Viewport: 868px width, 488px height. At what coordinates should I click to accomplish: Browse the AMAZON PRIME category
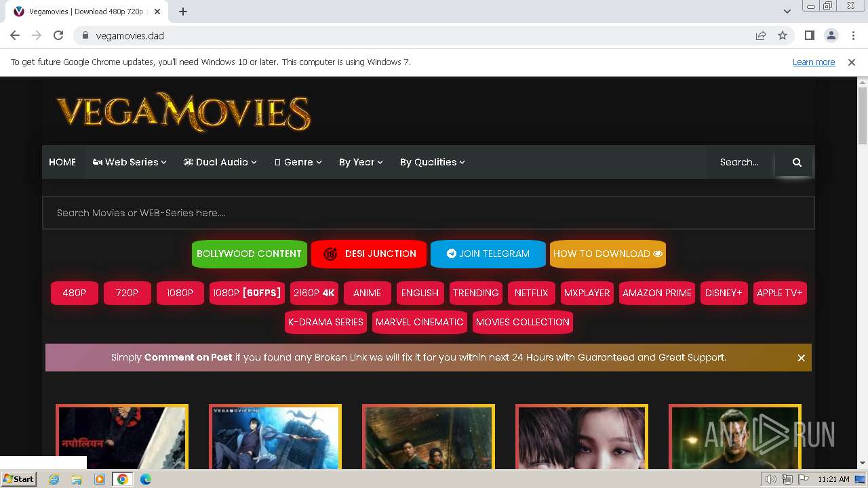tap(657, 293)
